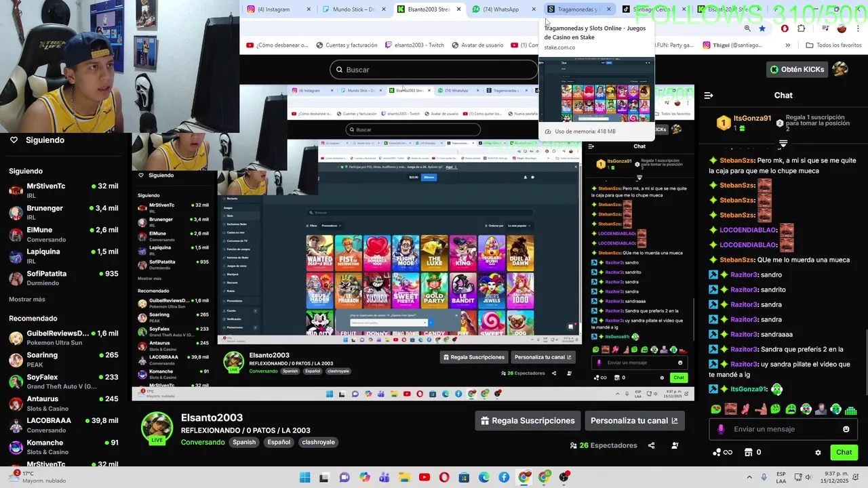Open SofiPatatita channel in sidebar
Image resolution: width=868 pixels, height=488 pixels.
click(64, 278)
